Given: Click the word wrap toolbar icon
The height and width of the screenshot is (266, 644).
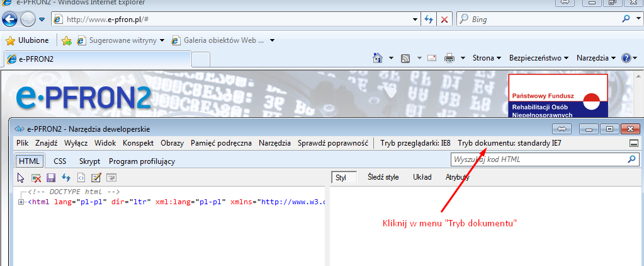Looking at the screenshot, I should [111, 177].
